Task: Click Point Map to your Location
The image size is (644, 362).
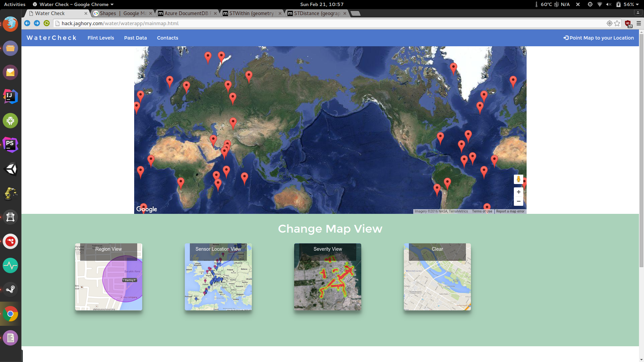Action: click(599, 38)
